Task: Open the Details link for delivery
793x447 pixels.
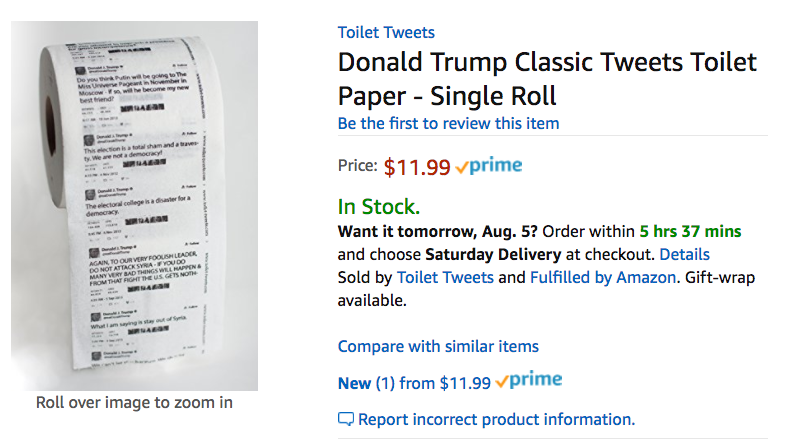Action: (x=684, y=254)
